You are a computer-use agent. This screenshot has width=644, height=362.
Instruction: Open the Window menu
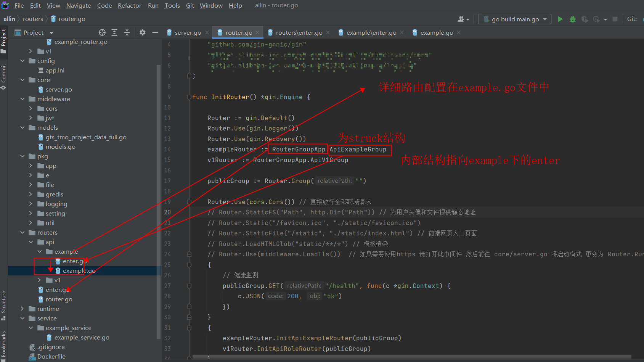point(211,5)
